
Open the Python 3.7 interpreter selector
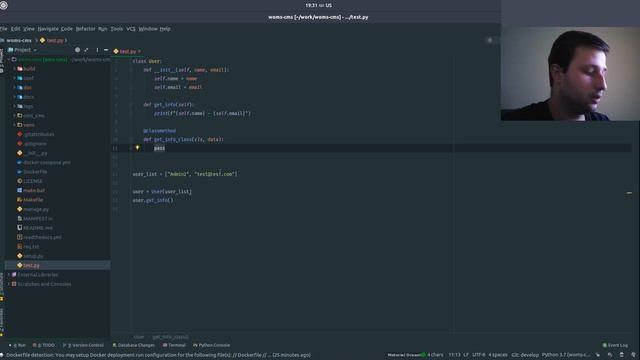tap(565, 355)
